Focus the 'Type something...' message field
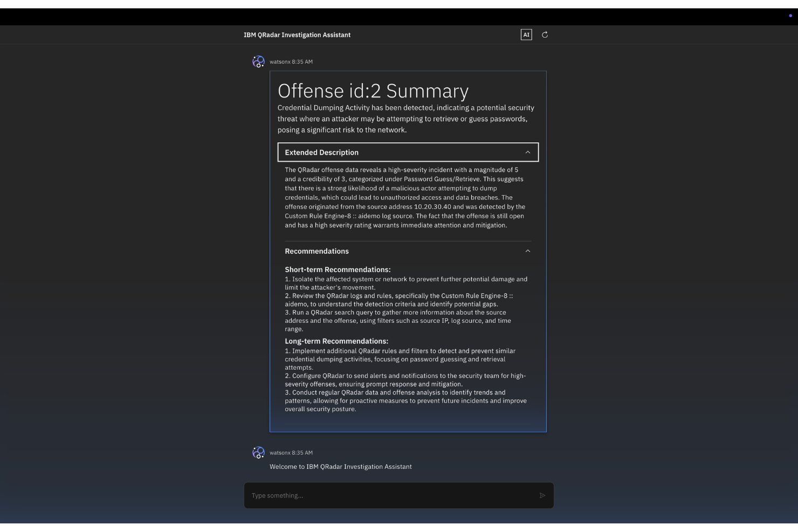This screenshot has width=798, height=532. pyautogui.click(x=399, y=495)
